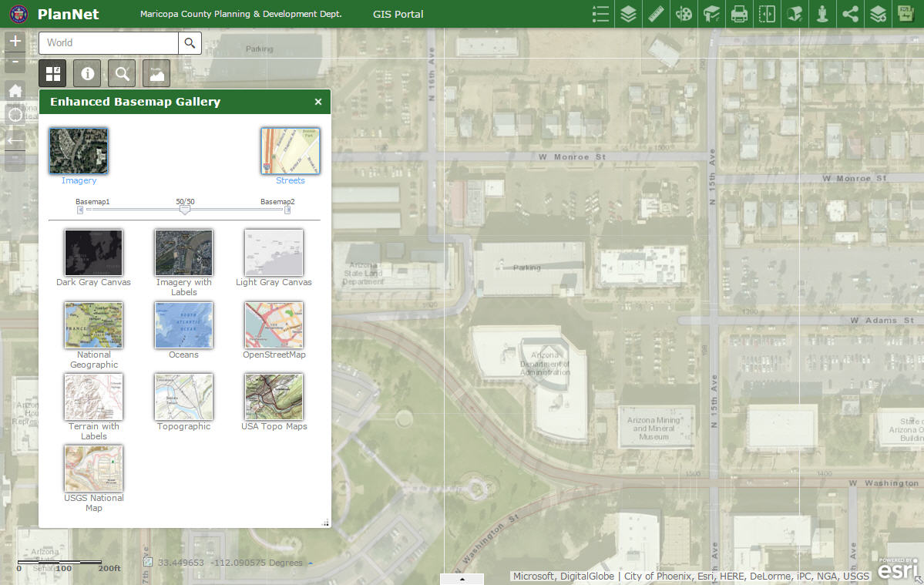Close the Enhanced Basemap Gallery panel

[x=318, y=102]
